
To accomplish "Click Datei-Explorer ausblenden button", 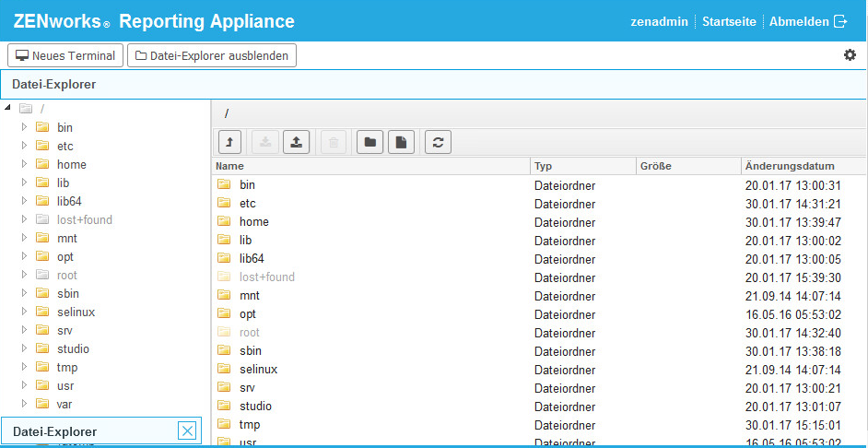I will (x=212, y=55).
